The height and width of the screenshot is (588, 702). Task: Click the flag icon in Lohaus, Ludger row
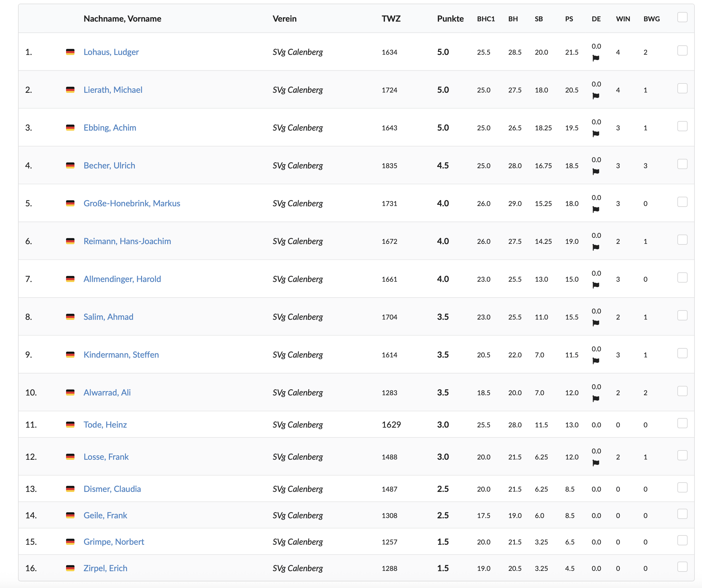(596, 58)
